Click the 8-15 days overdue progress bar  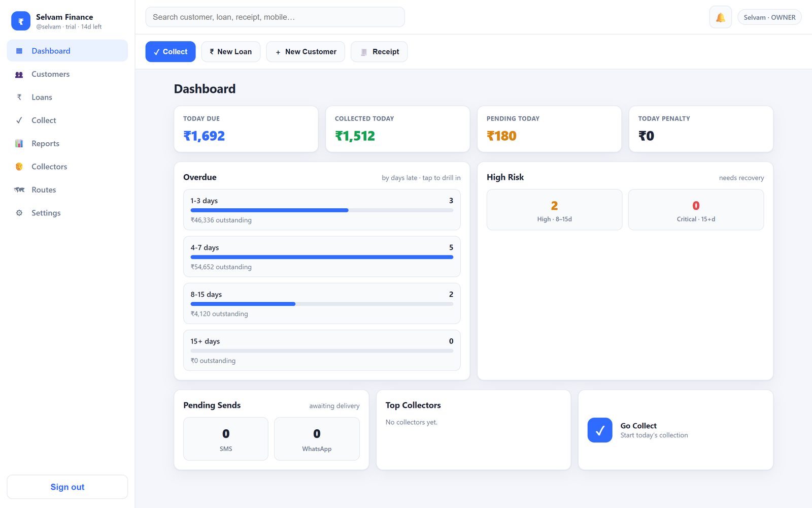point(322,304)
